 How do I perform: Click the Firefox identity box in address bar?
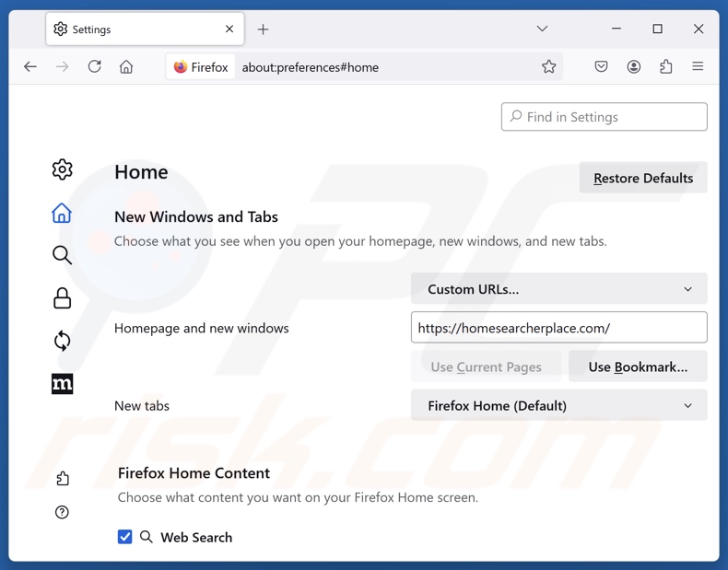pyautogui.click(x=201, y=67)
